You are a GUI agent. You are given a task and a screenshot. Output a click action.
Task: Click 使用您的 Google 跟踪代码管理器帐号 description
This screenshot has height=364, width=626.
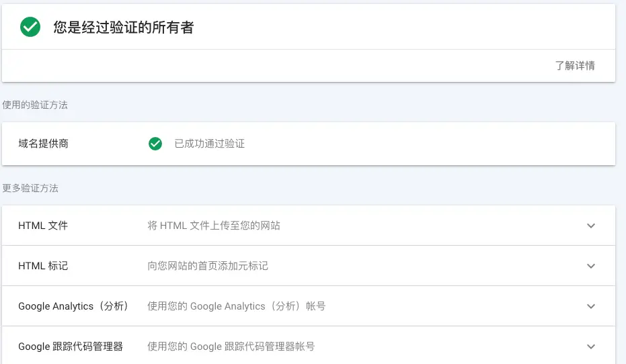pos(231,347)
